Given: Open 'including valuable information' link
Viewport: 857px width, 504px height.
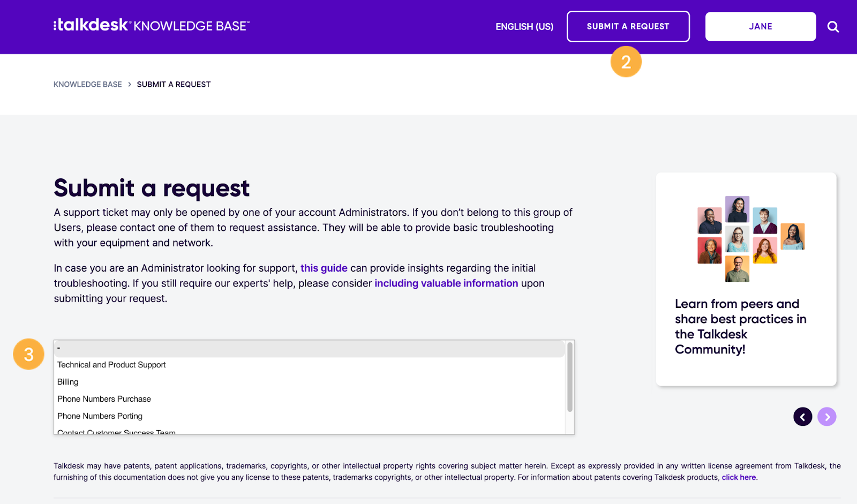Looking at the screenshot, I should [x=446, y=283].
